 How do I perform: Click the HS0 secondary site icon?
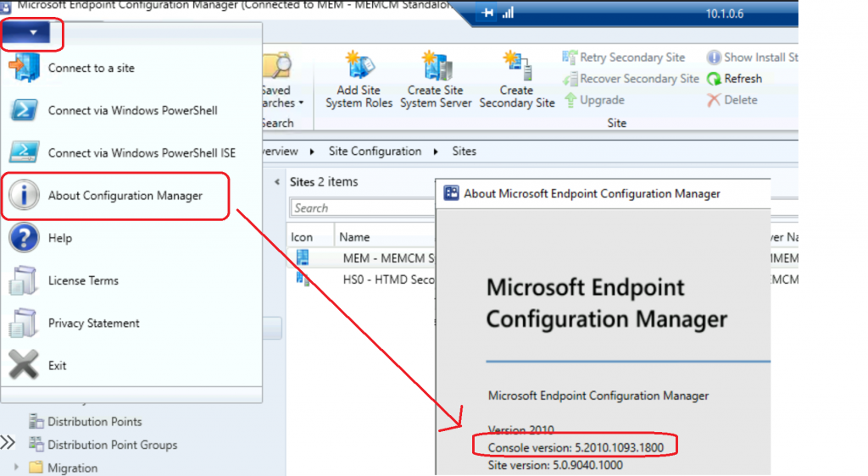303,279
